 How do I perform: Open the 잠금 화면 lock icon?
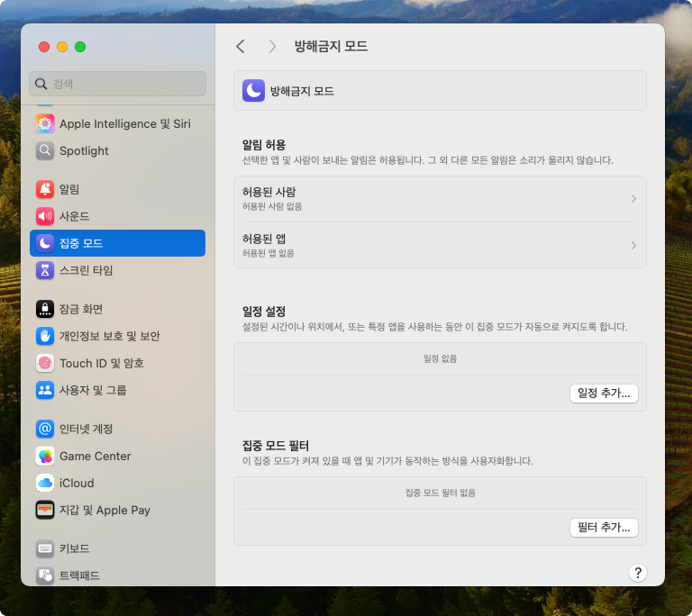44,309
